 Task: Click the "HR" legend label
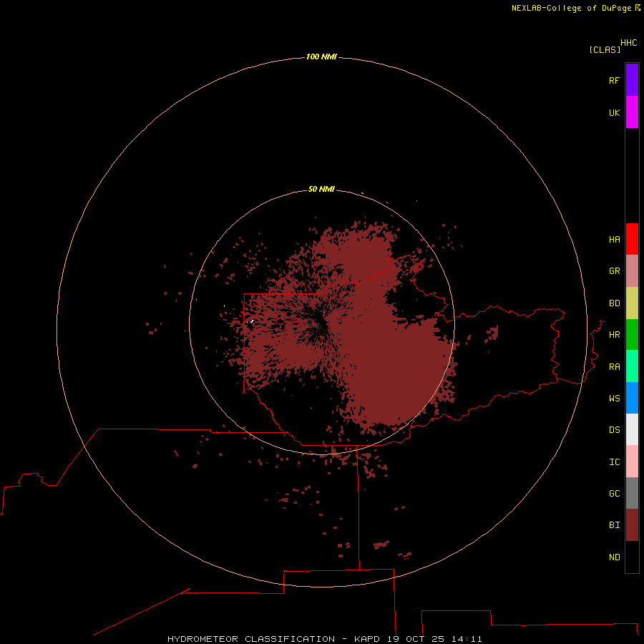click(614, 335)
